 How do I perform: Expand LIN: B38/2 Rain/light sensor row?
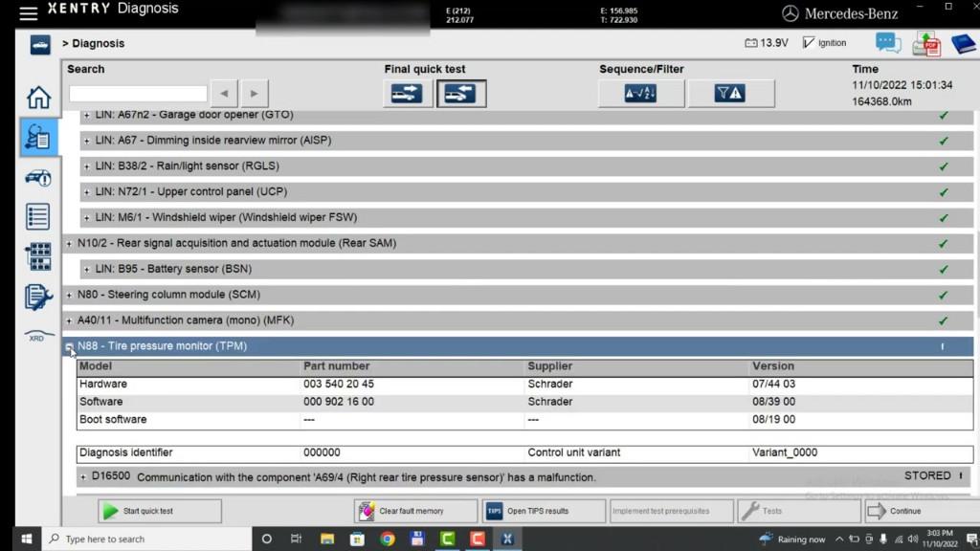[x=87, y=166]
